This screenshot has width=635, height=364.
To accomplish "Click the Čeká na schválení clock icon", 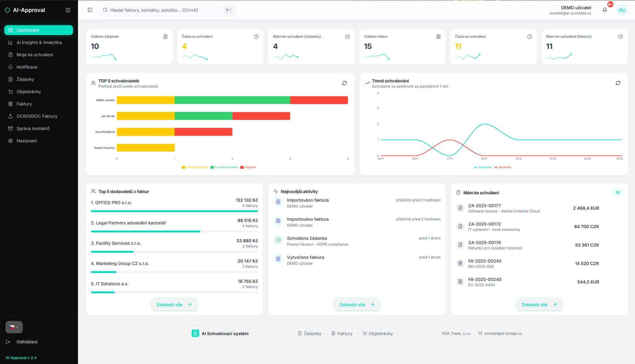I will [256, 37].
